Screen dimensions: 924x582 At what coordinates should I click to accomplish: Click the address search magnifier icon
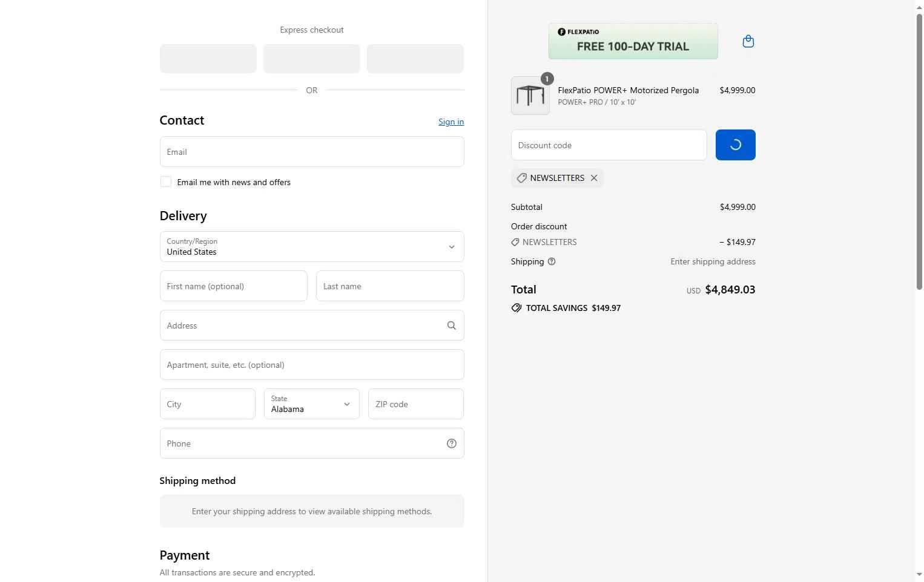coord(452,325)
